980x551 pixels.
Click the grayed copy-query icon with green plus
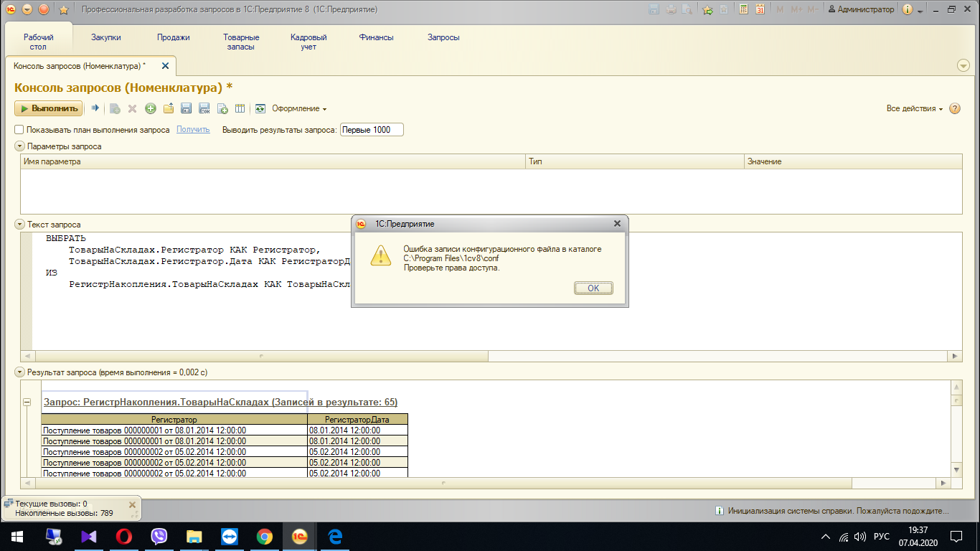coord(115,108)
